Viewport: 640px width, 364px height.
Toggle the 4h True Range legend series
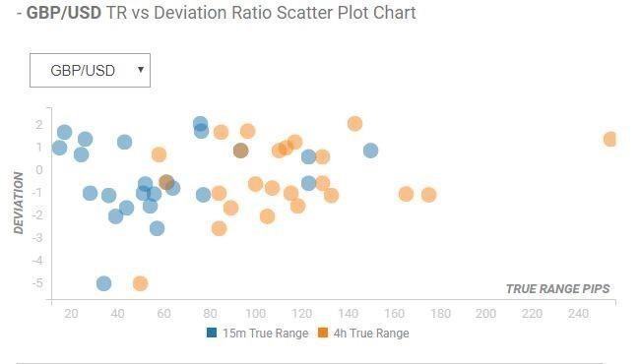[x=363, y=334]
